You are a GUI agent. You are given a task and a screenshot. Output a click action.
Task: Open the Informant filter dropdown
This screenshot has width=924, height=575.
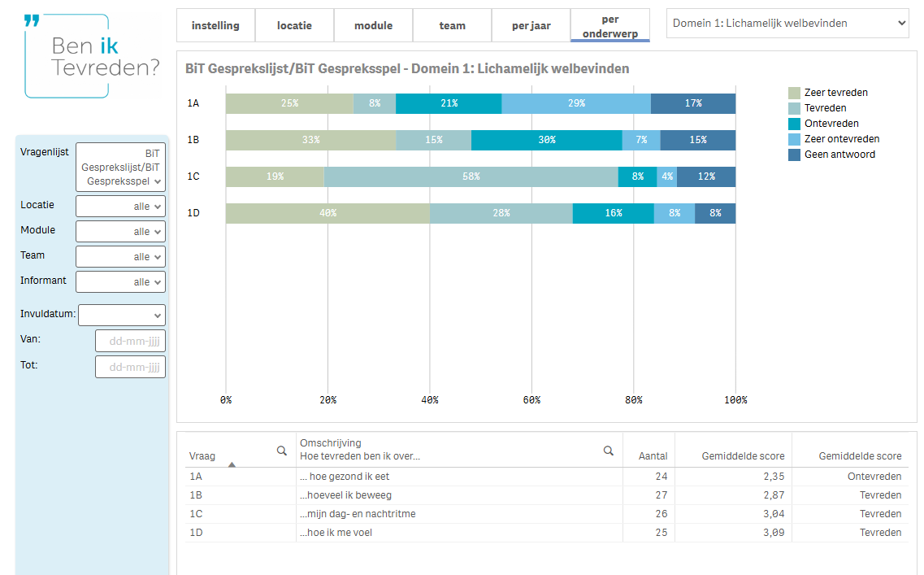click(120, 282)
